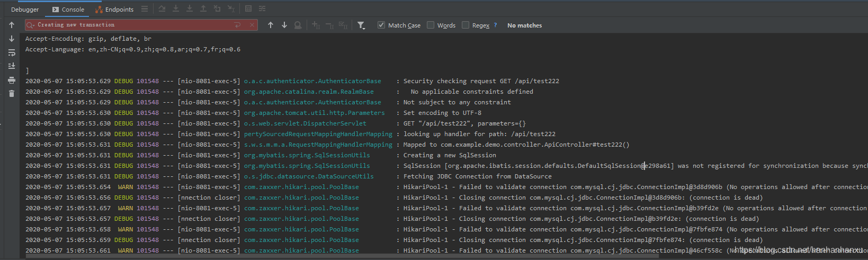The height and width of the screenshot is (260, 868).
Task: Go to previous search occurrence arrow
Action: (271, 25)
